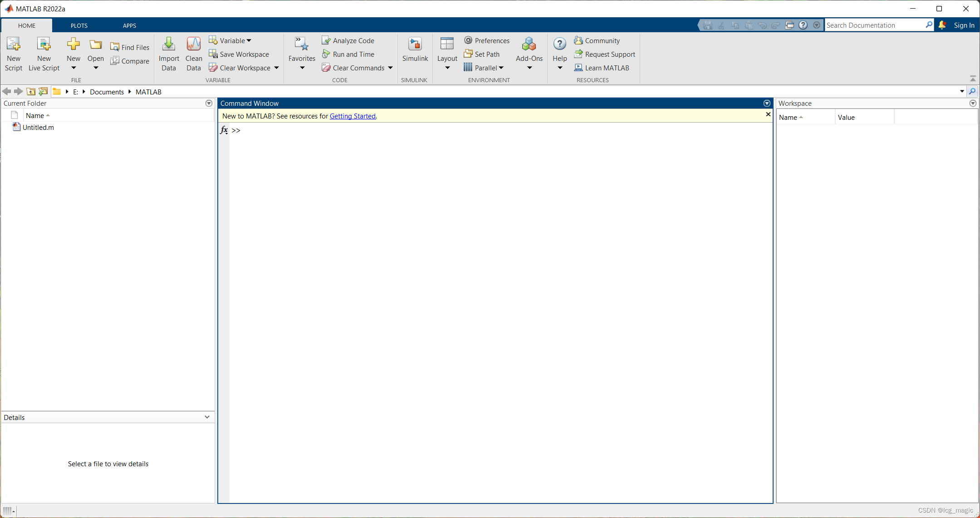
Task: Switch to the HOME tab
Action: pyautogui.click(x=27, y=25)
